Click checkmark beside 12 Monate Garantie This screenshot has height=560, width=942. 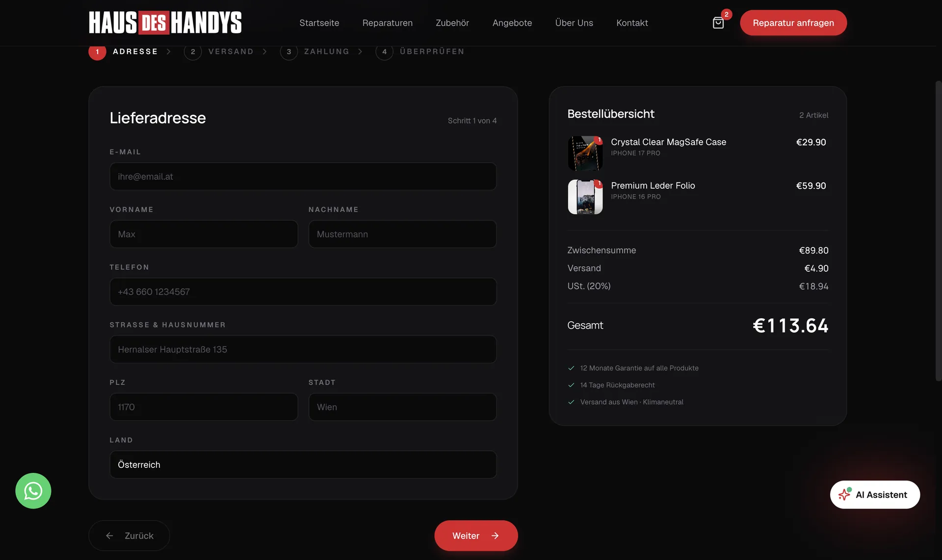[x=571, y=368]
